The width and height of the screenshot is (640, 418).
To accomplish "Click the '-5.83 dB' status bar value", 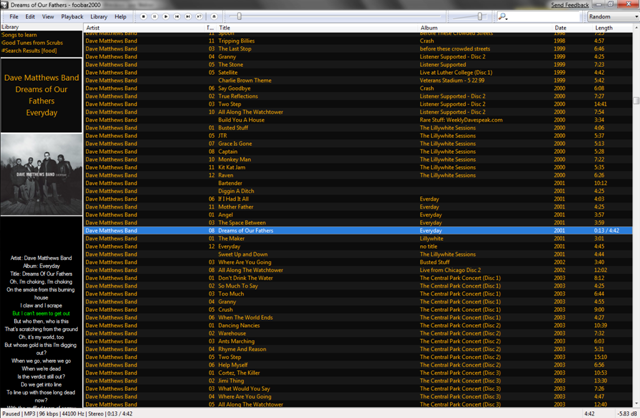I will [x=629, y=414].
